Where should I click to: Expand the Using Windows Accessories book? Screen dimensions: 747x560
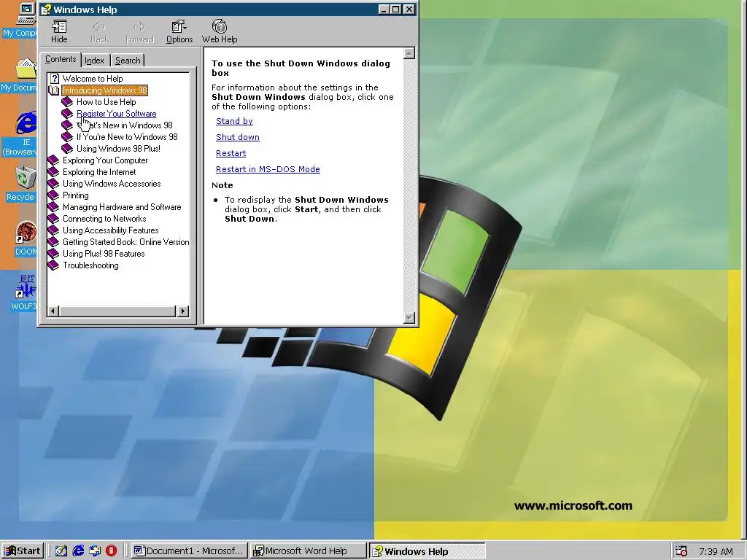tap(53, 184)
